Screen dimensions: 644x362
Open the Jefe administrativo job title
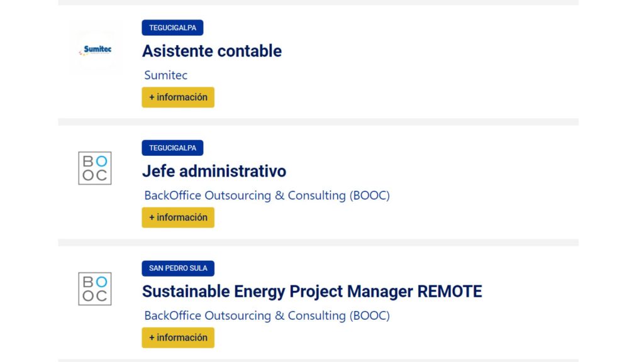click(x=214, y=171)
